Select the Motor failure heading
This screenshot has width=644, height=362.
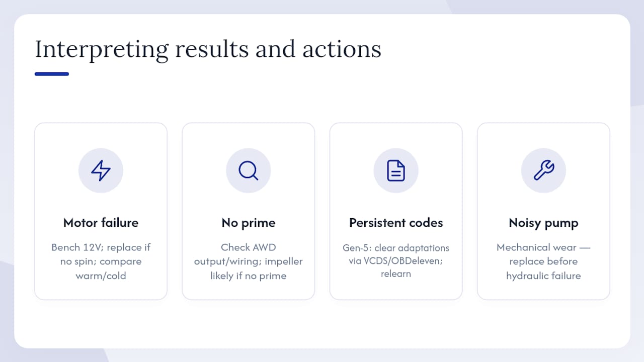click(101, 223)
